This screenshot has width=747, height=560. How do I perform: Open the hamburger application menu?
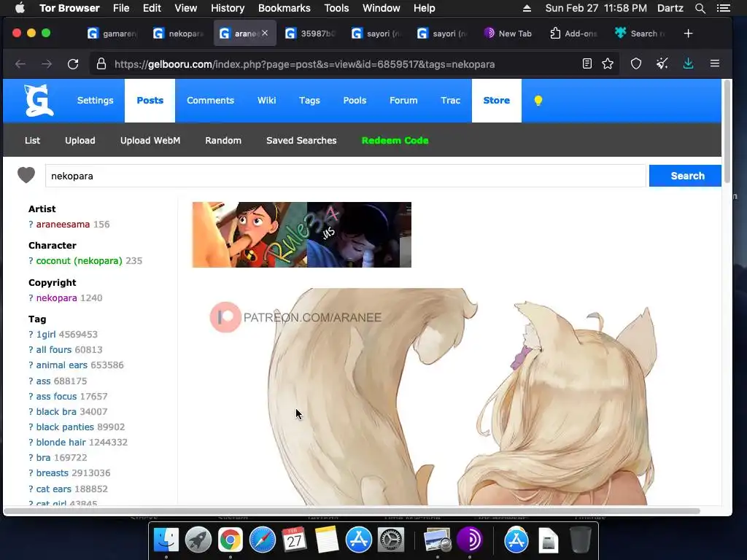coord(715,63)
